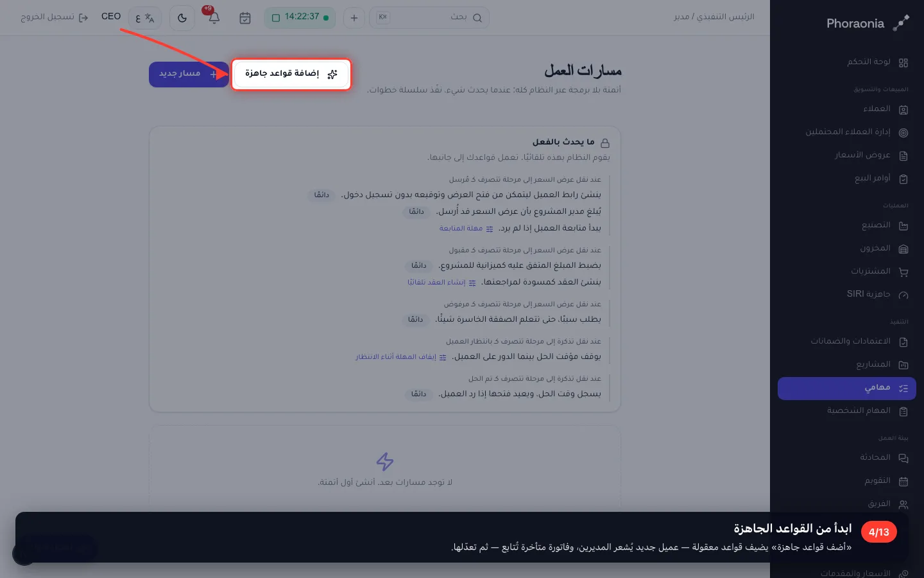
Task: Click the ابدأ من القواعد الجاهزة tour title
Action: point(792,529)
